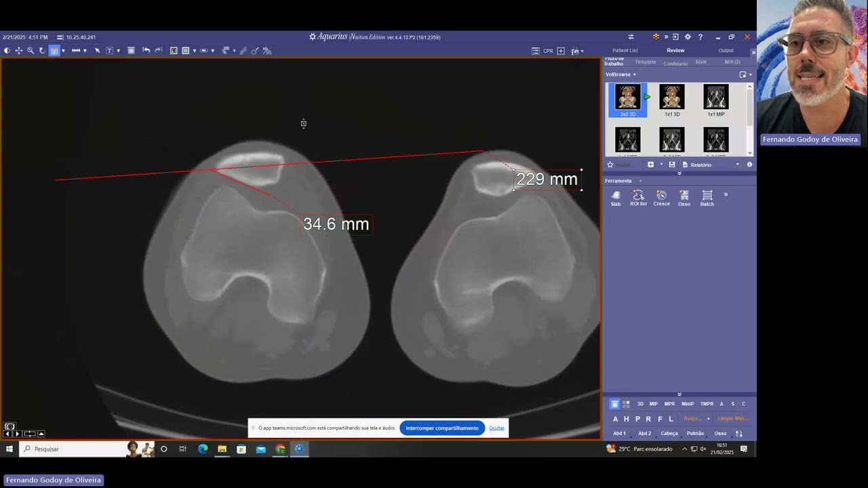Select the pan move tool
Viewport: 868px width, 488px height.
pyautogui.click(x=19, y=51)
